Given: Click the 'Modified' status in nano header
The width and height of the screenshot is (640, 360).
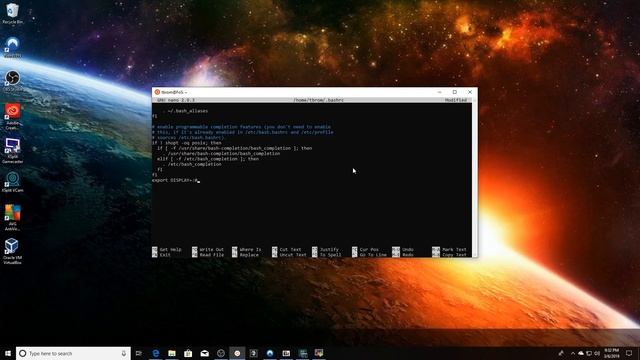Looking at the screenshot, I should pyautogui.click(x=456, y=100).
